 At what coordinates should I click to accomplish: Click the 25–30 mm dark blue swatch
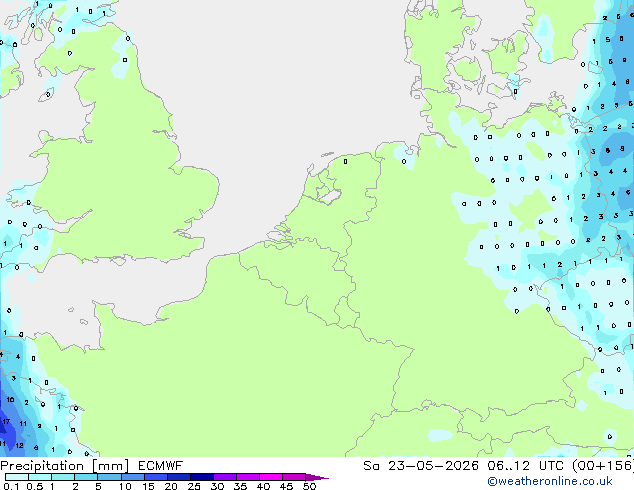201,477
